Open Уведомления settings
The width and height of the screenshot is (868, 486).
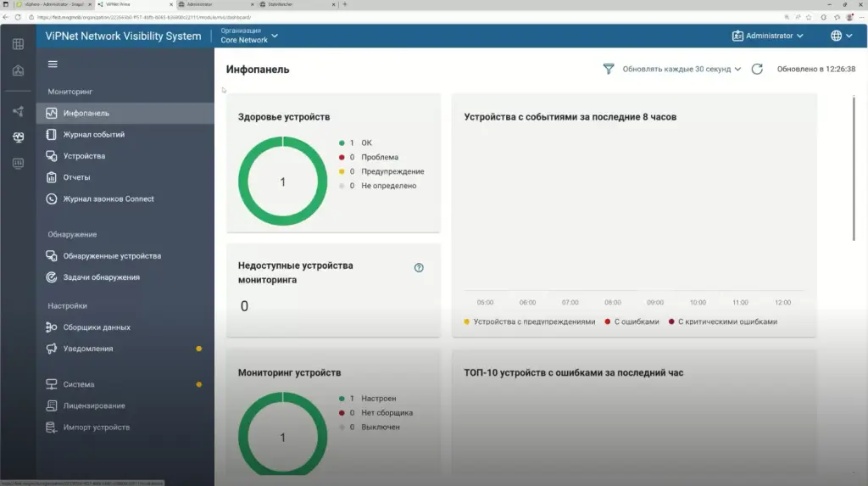point(125,349)
